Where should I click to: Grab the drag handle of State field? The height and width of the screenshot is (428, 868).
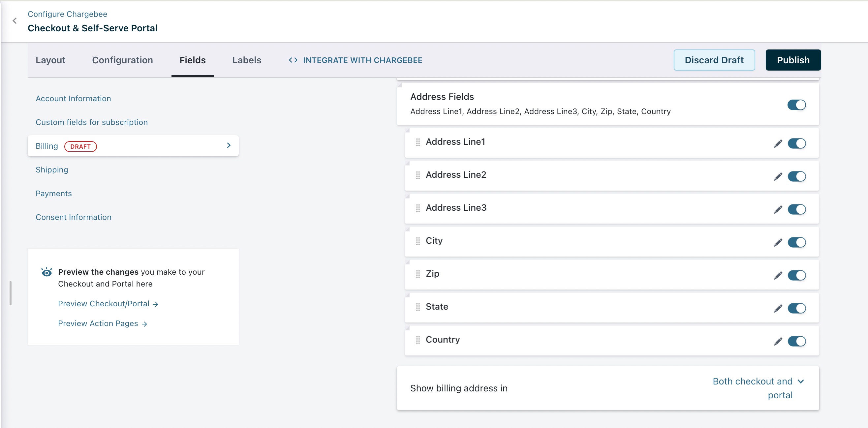pyautogui.click(x=418, y=307)
